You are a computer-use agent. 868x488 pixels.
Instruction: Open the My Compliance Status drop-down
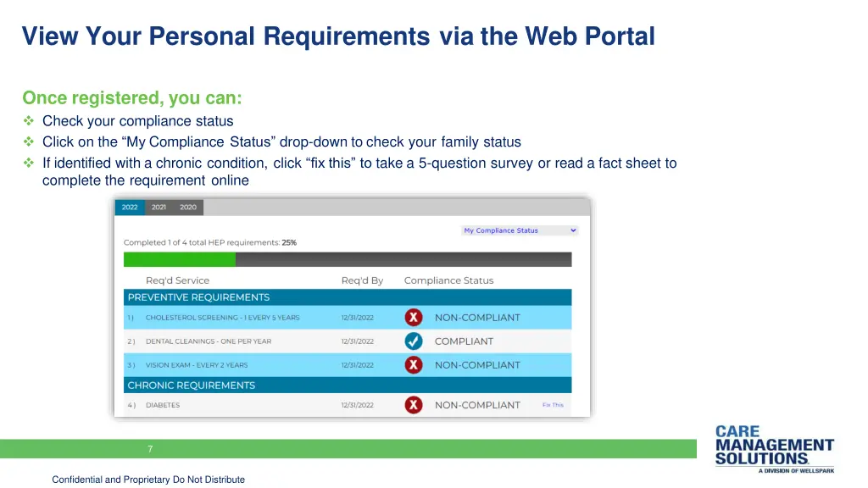pos(520,230)
